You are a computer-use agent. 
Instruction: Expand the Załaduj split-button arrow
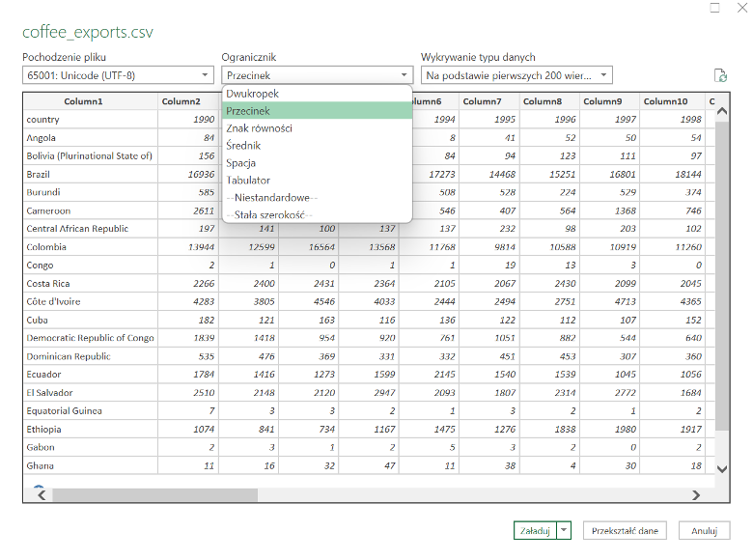pyautogui.click(x=564, y=530)
